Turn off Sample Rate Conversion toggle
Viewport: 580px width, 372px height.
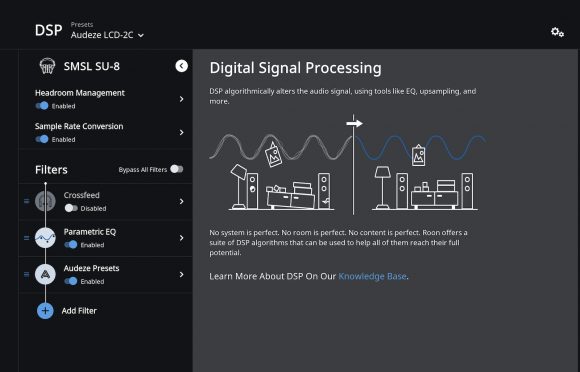pos(42,139)
